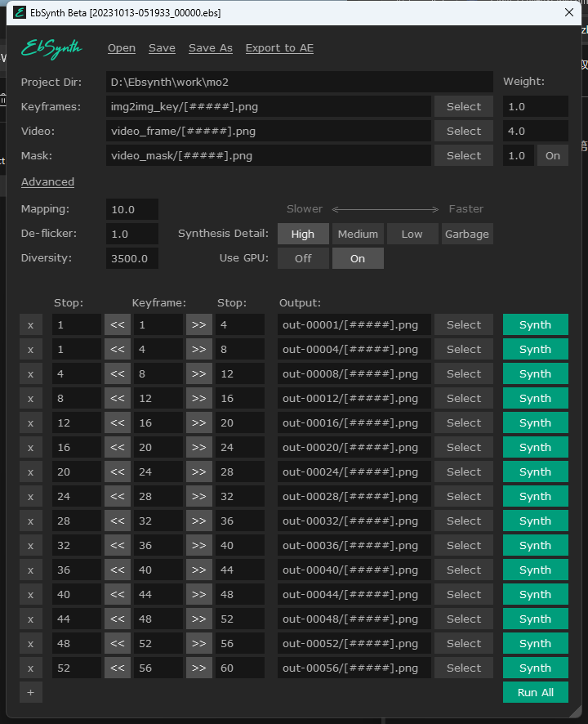588x724 pixels.
Task: Set Synthesis Detail to Medium
Action: 358,234
